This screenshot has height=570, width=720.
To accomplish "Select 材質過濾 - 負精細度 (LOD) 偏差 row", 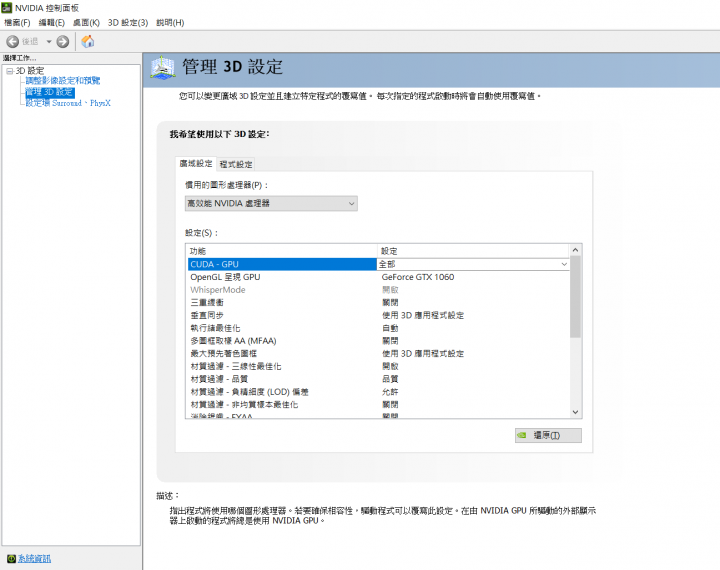I will point(379,392).
